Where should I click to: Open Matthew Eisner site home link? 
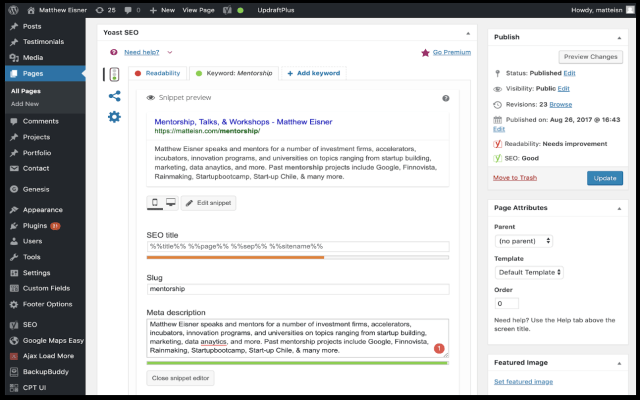click(57, 10)
